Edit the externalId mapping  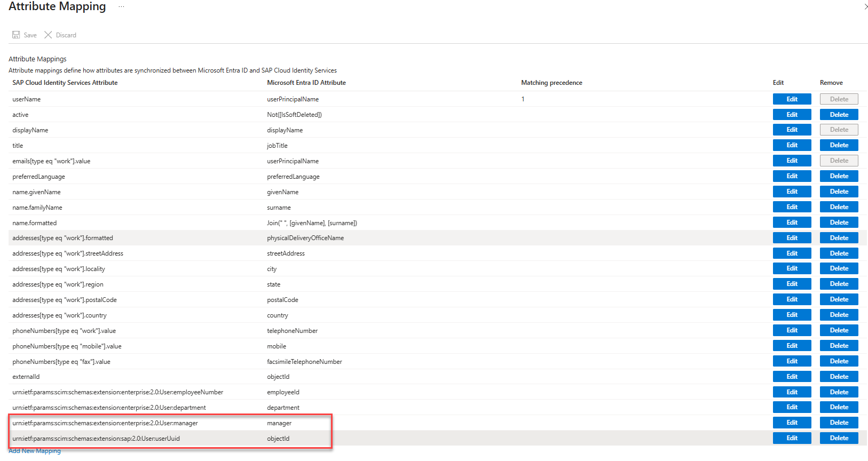tap(792, 377)
